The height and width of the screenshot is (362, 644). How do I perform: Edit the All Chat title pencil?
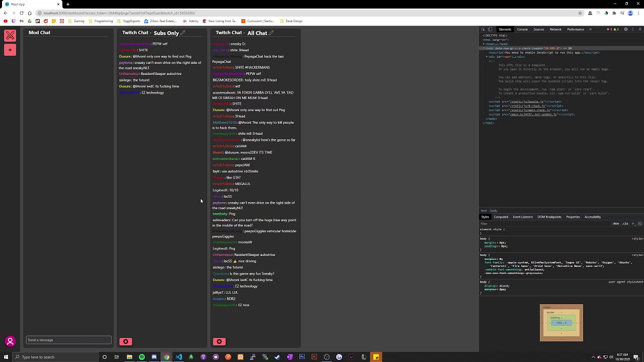271,33
